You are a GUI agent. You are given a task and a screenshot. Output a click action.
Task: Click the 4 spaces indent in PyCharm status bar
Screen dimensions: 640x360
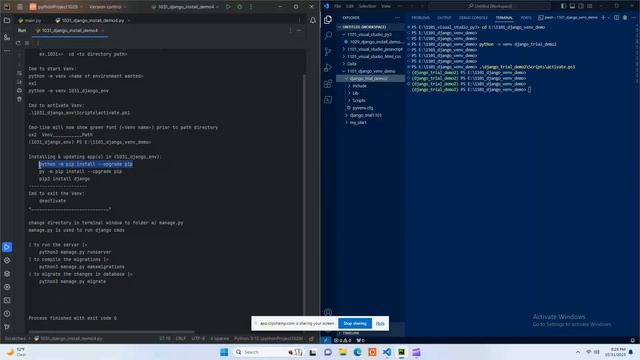tap(220, 338)
